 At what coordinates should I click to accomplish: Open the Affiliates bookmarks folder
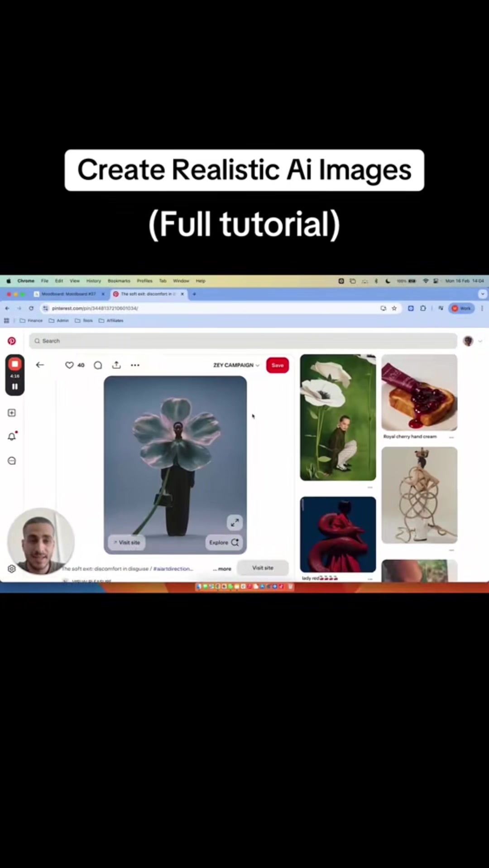pyautogui.click(x=111, y=320)
